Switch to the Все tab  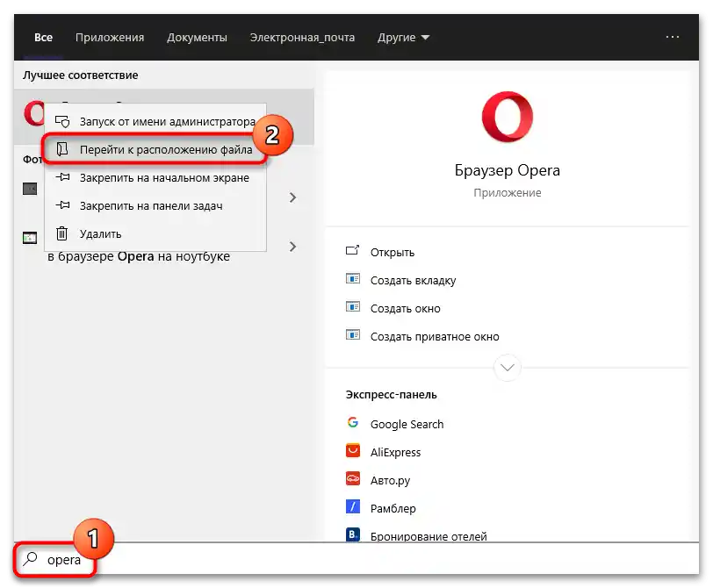(x=43, y=37)
